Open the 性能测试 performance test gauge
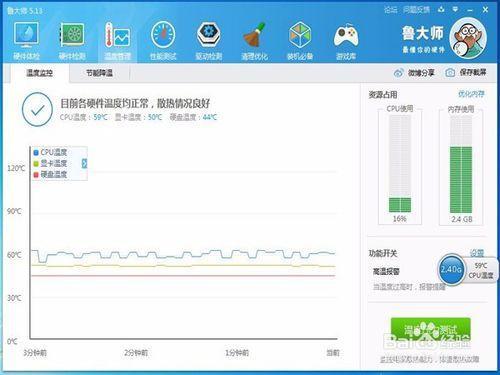Viewport: 500px width, 375px height. 163,41
